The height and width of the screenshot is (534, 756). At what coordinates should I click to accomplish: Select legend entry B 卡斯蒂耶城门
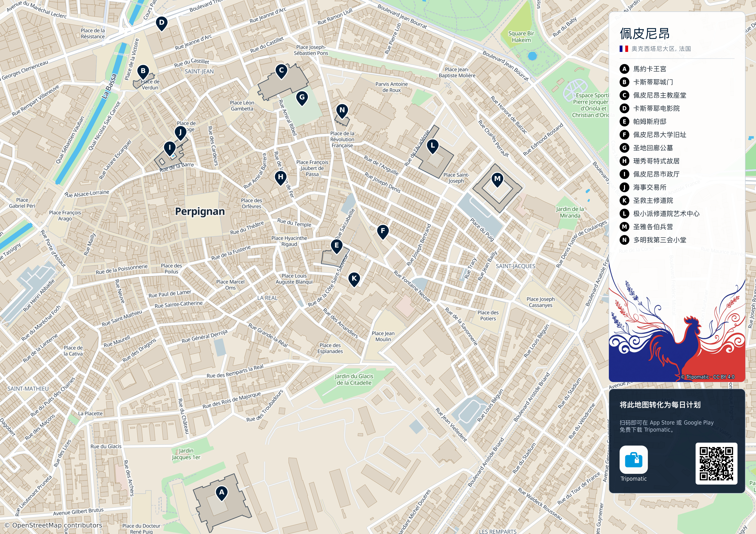[x=646, y=82]
